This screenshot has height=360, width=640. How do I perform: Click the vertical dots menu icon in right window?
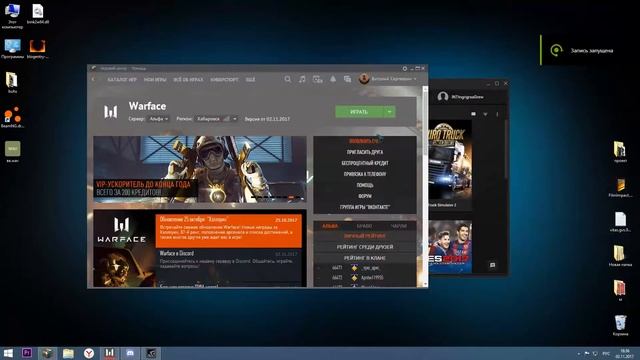pos(497,114)
